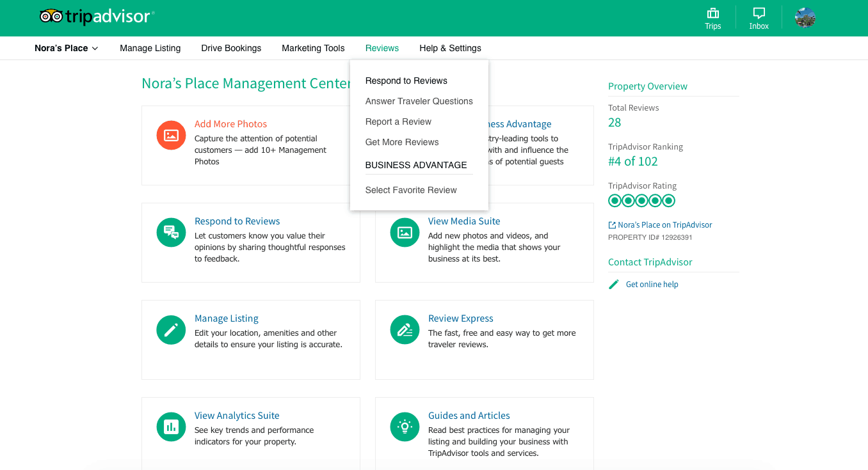
Task: Choose Select Favorite Review menu item
Action: 411,190
